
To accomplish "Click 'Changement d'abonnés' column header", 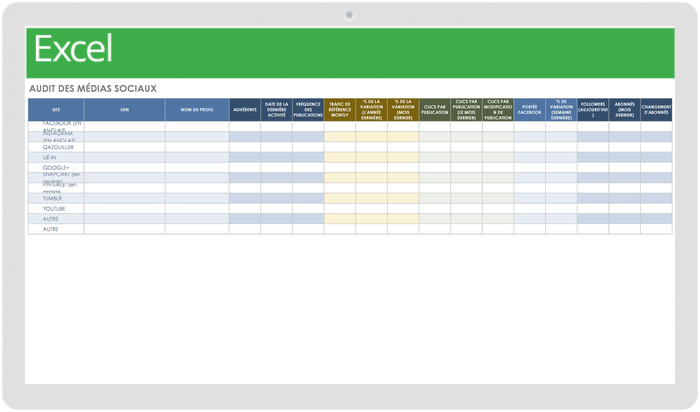I will tap(656, 109).
